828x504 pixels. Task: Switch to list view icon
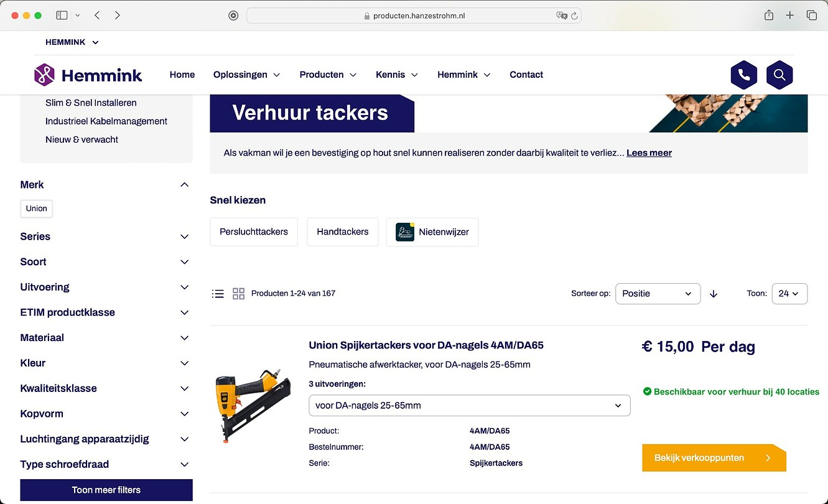(x=218, y=294)
